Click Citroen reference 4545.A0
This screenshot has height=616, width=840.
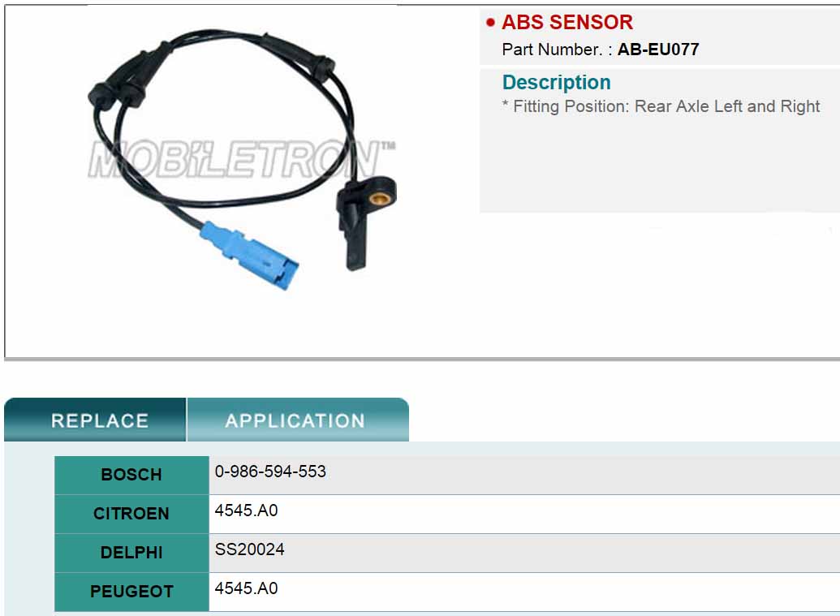pos(247,510)
